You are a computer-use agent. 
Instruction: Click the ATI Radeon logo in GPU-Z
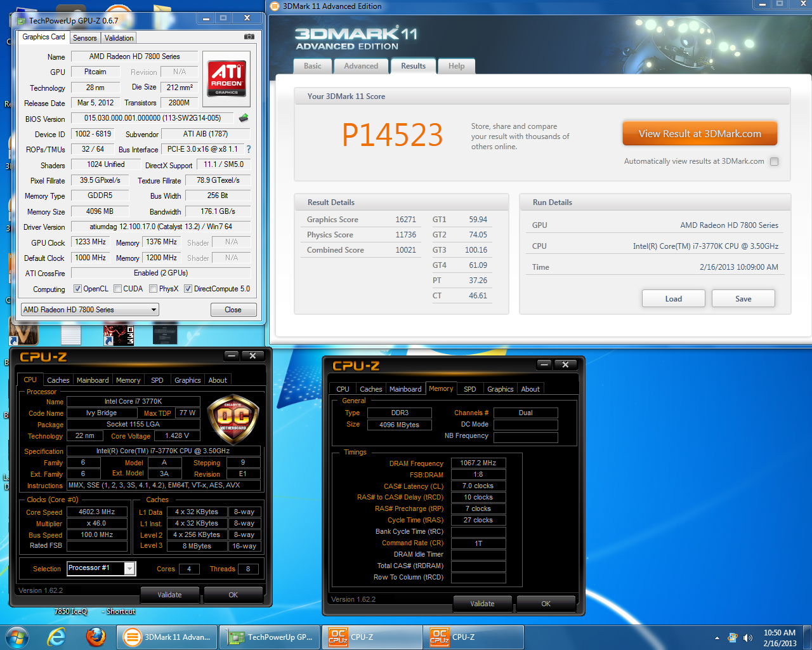pyautogui.click(x=226, y=79)
